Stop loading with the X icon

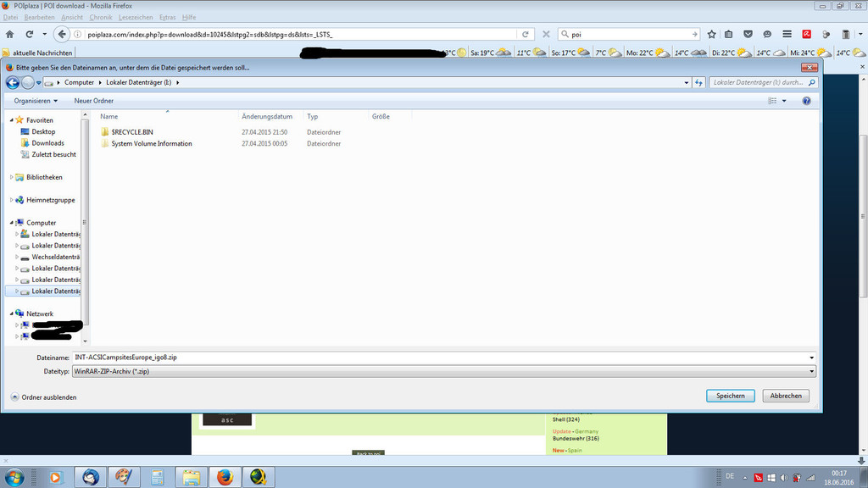(546, 34)
